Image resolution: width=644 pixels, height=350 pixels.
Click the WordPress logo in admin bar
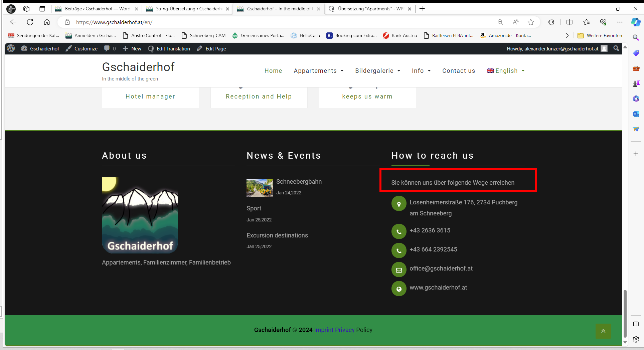[11, 48]
